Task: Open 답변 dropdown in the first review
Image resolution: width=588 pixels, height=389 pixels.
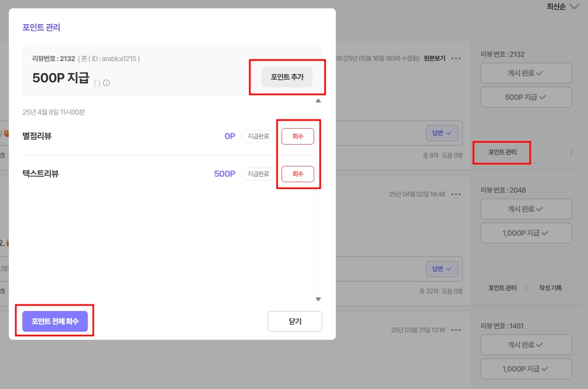Action: (442, 133)
